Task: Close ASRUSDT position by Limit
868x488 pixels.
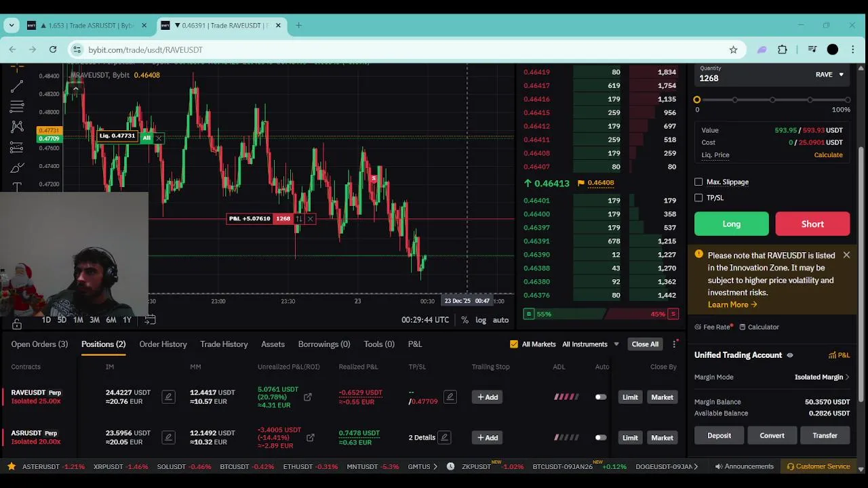Action: point(630,438)
